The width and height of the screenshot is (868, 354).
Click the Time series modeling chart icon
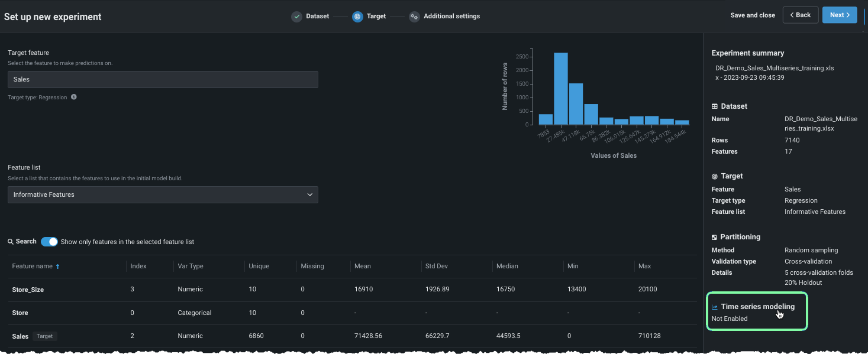(x=715, y=307)
